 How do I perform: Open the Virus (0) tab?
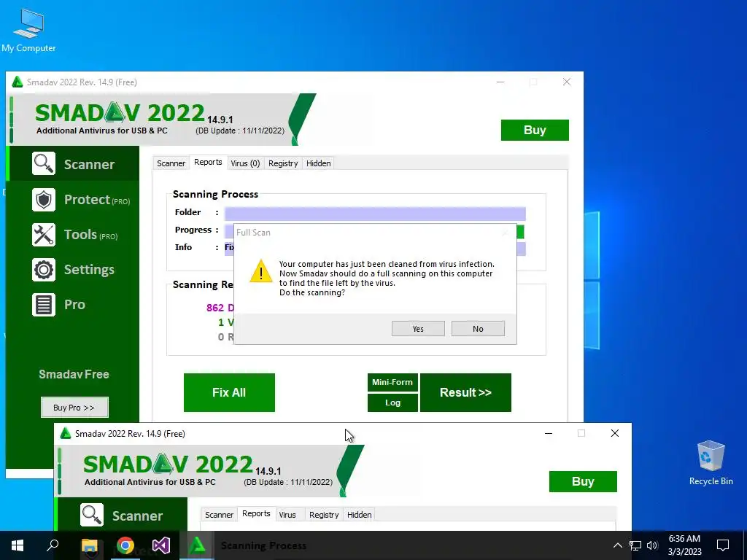pyautogui.click(x=245, y=163)
